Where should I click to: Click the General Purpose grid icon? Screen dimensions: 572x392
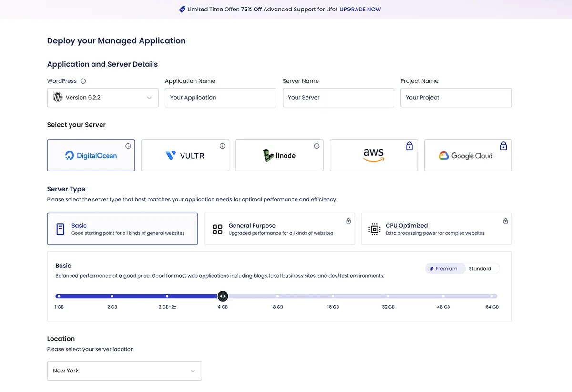(217, 229)
